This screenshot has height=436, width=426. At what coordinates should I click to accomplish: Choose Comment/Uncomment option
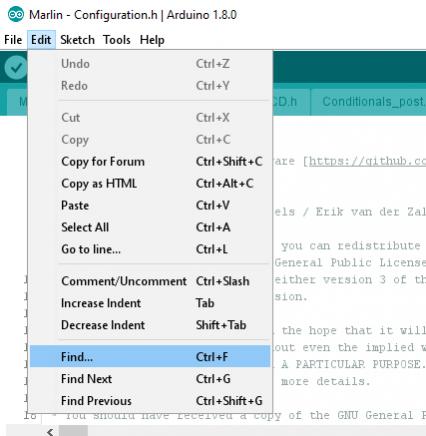click(x=150, y=281)
